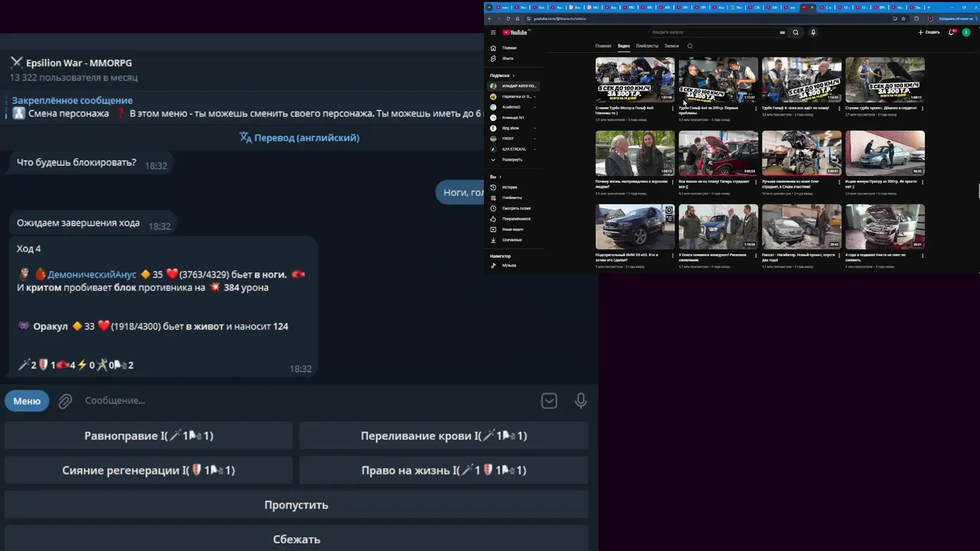Open the YouTube account avatar menu

966,32
